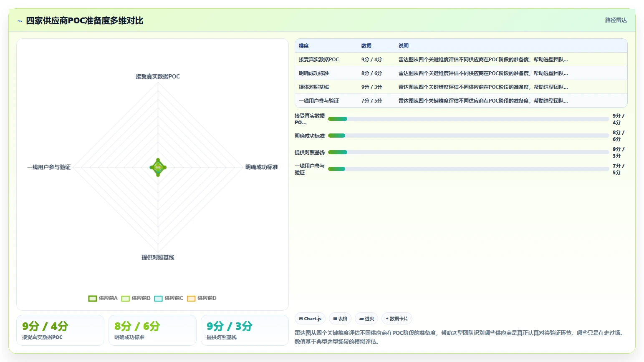Toggle 供应商B legend swatch
This screenshot has width=644, height=362.
(126, 298)
